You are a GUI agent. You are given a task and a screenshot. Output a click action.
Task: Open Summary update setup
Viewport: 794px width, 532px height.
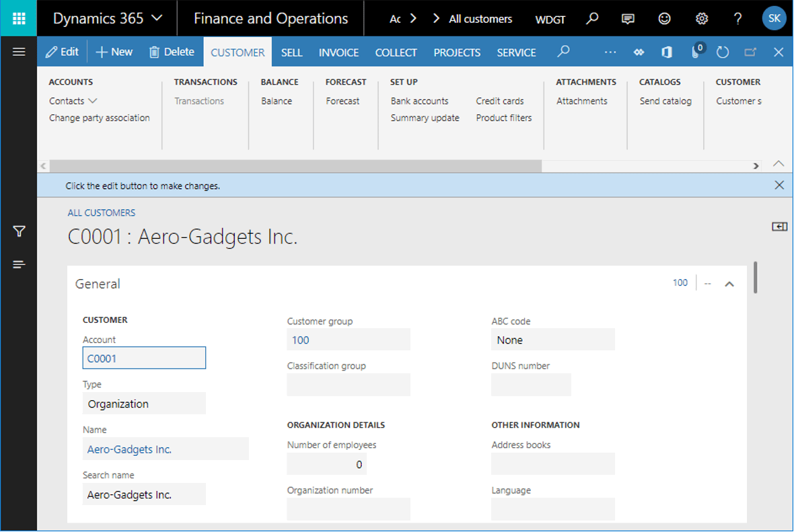coord(425,118)
